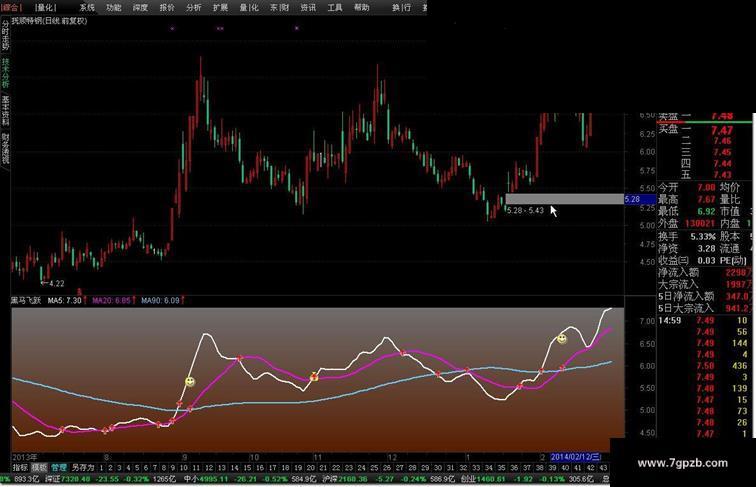
Task: Click the gray 5.28 - 5.43 price band
Action: click(x=565, y=199)
